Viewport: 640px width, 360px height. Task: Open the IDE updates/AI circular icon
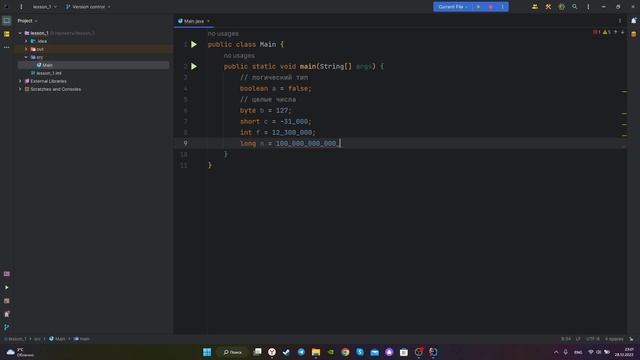(x=562, y=7)
